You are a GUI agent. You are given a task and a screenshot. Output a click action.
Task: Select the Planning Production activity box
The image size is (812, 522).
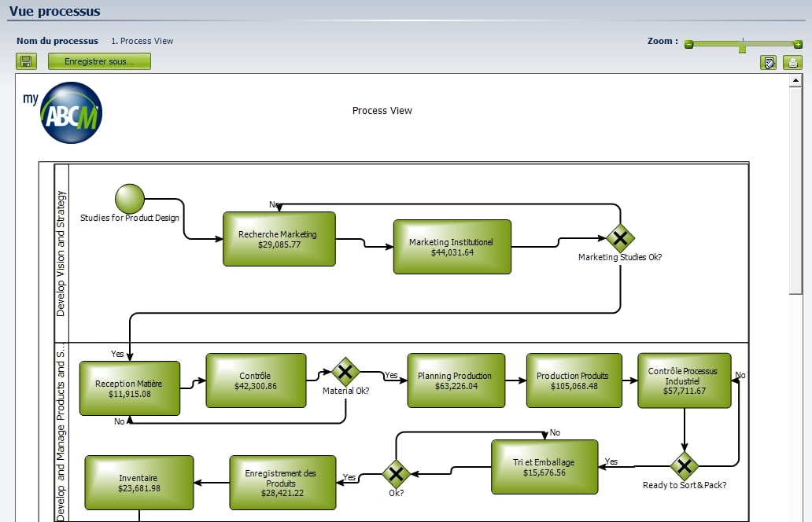coord(456,380)
